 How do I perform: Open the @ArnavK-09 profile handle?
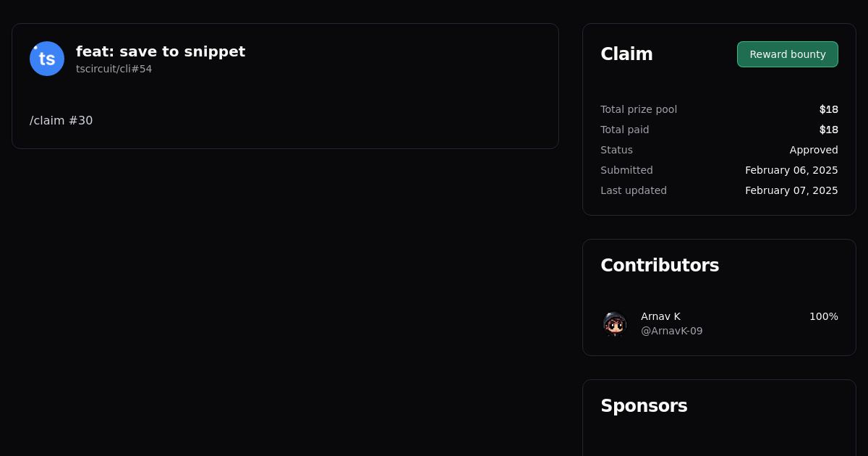(671, 331)
